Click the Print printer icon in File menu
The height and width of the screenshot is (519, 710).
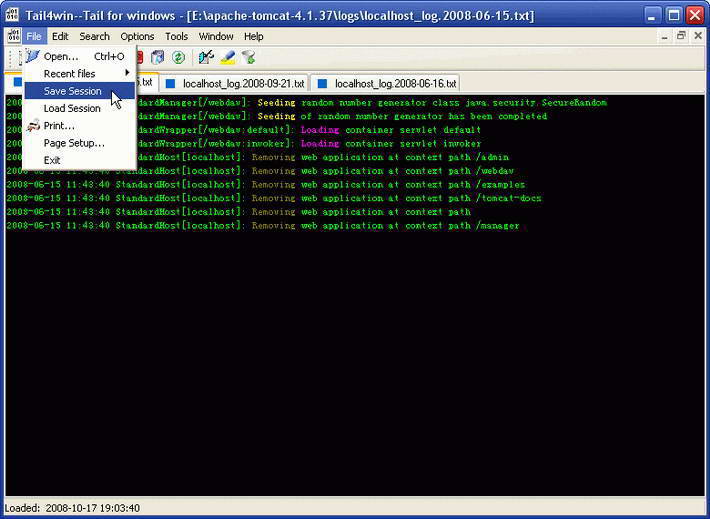33,126
